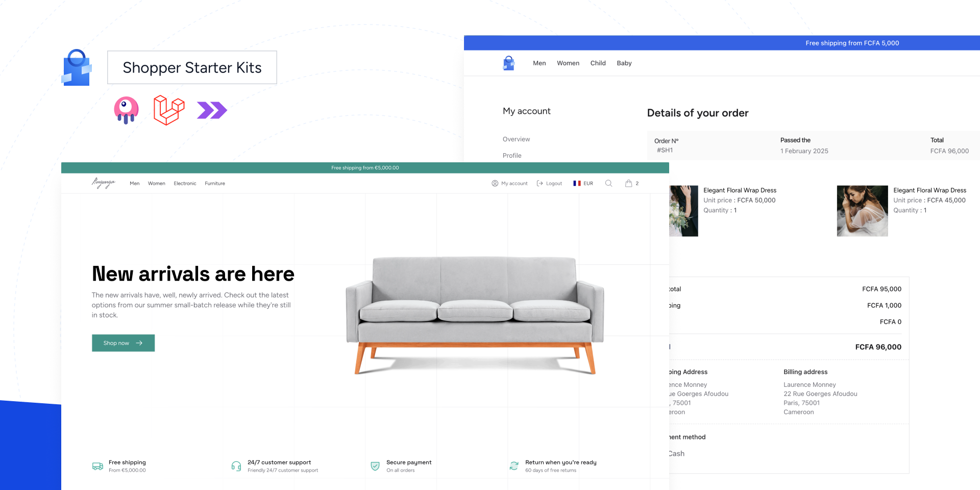This screenshot has width=980, height=490.
Task: Open the search icon in storefront header
Action: (x=608, y=183)
